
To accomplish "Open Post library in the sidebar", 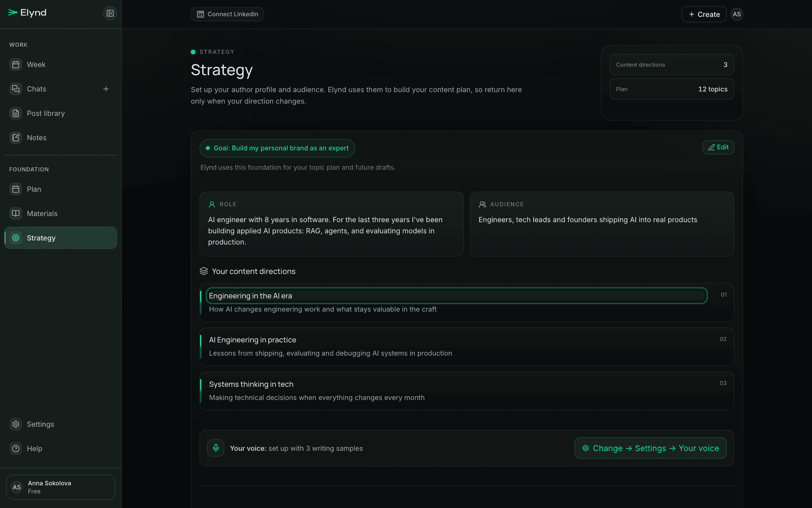I will (x=61, y=113).
